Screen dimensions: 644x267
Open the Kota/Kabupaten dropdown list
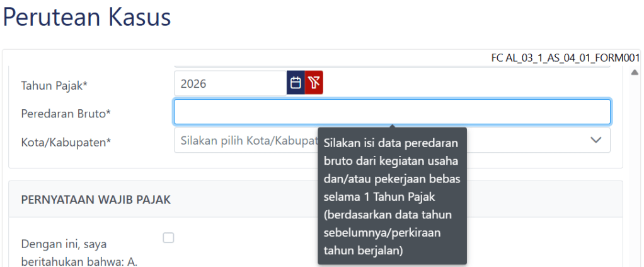246,140
